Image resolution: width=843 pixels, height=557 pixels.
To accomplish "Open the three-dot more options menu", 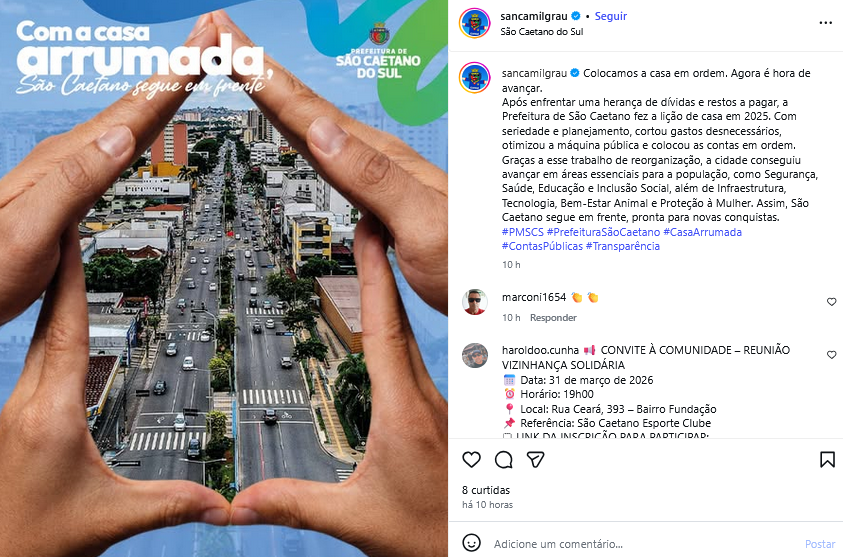I will 825,23.
